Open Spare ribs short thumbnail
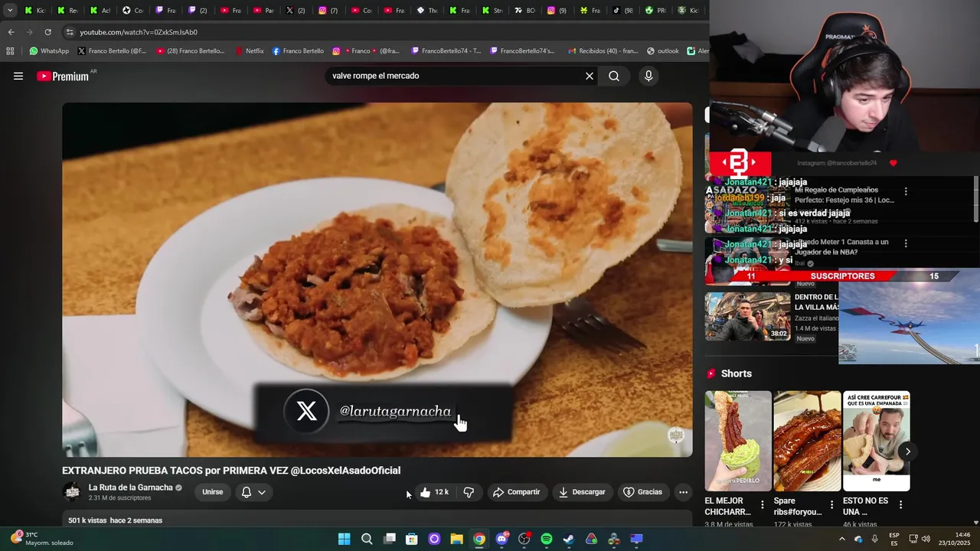The width and height of the screenshot is (980, 551). 807,441
